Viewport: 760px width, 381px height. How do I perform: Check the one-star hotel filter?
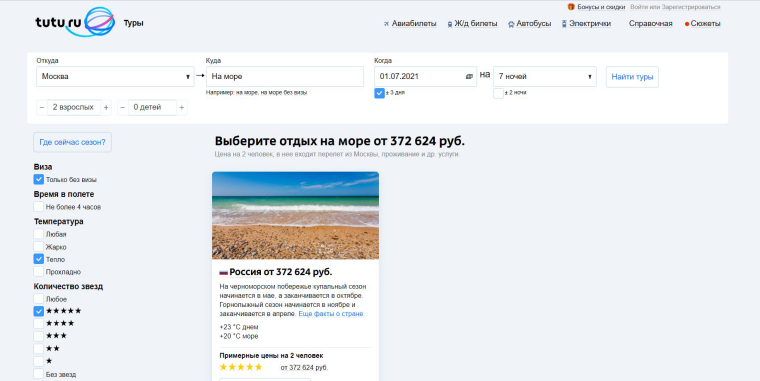point(39,362)
